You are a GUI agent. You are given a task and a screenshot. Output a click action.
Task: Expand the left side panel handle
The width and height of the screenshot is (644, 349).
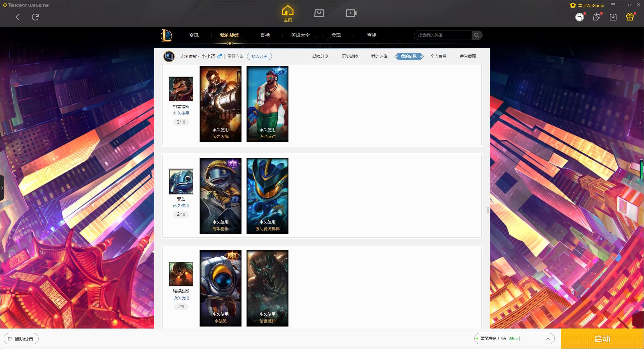(2, 188)
